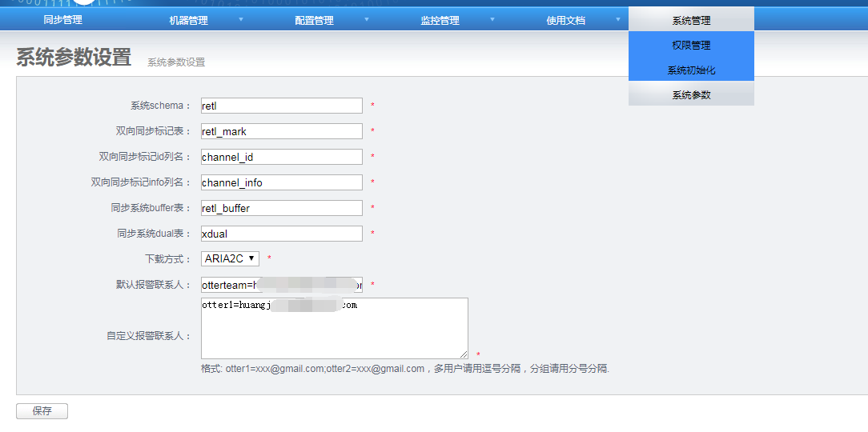Expand the arrow next to 配置管理
This screenshot has height=432, width=868.
pos(367,19)
